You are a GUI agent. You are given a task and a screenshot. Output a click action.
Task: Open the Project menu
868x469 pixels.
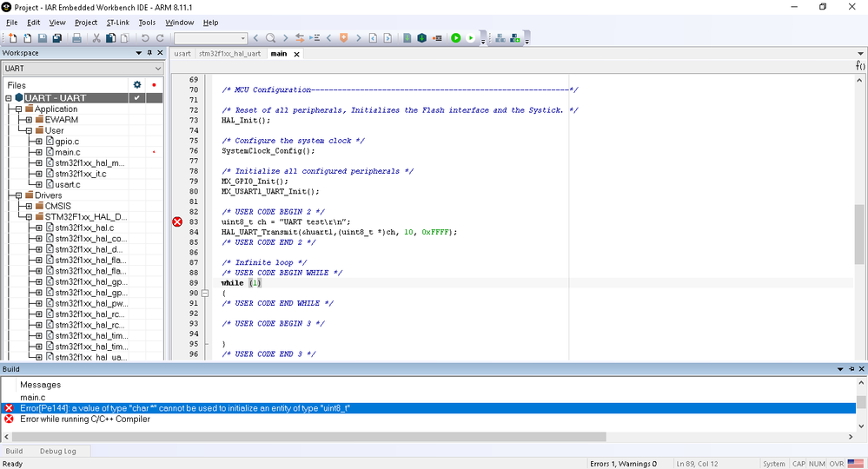pyautogui.click(x=86, y=23)
